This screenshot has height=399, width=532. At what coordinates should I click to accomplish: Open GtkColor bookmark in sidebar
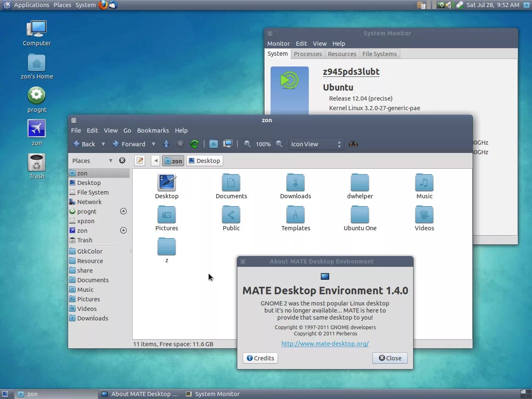[99, 251]
